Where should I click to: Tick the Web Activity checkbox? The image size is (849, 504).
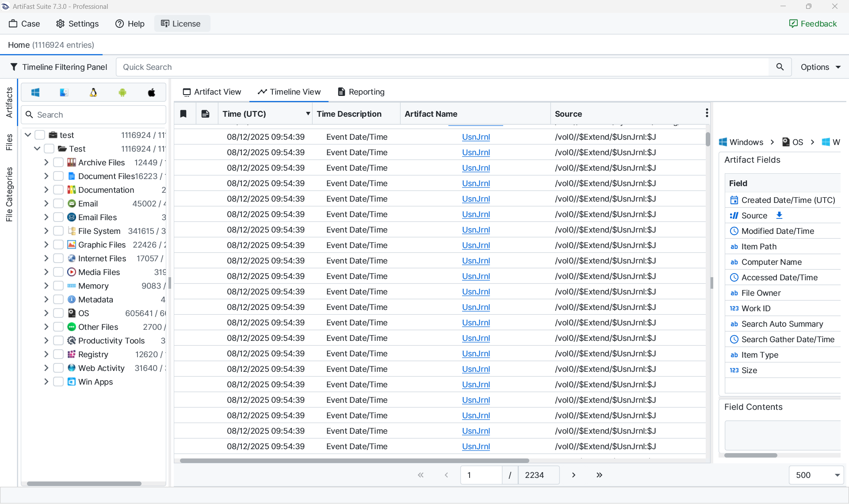coord(58,368)
